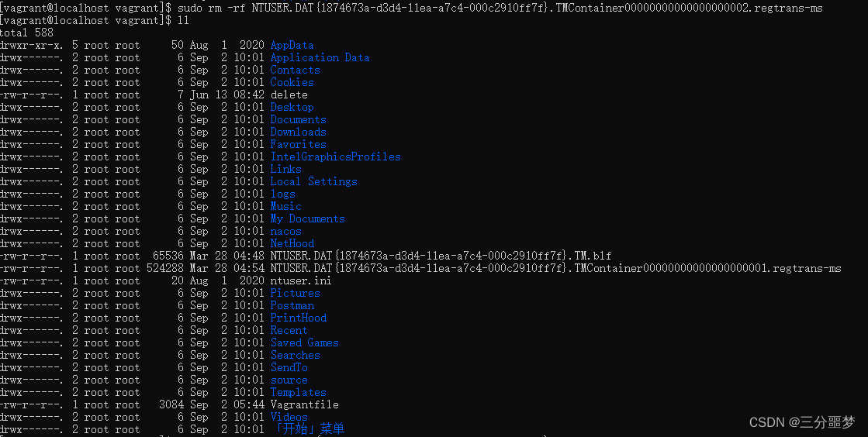Image resolution: width=868 pixels, height=437 pixels.
Task: Click the Contacts directory listing
Action: tap(295, 71)
